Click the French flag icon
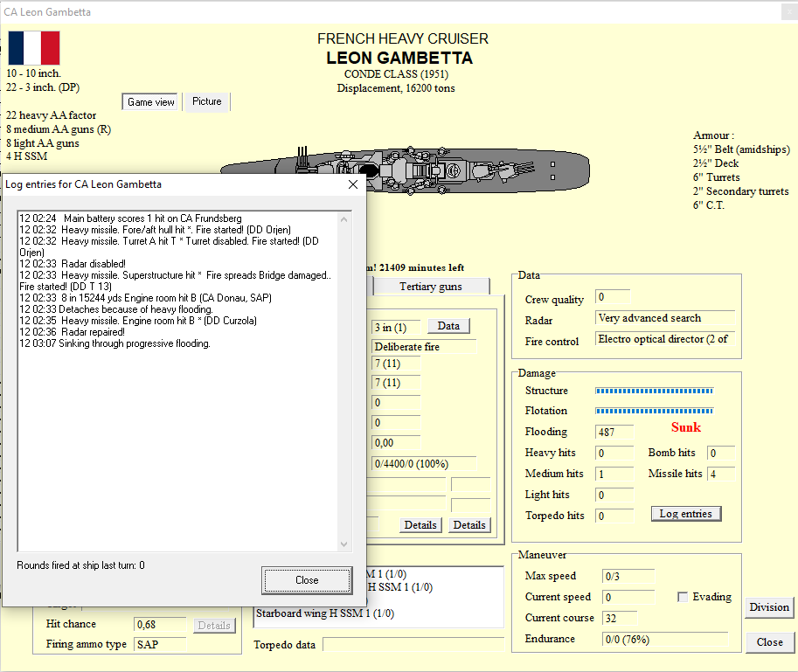 [33, 48]
